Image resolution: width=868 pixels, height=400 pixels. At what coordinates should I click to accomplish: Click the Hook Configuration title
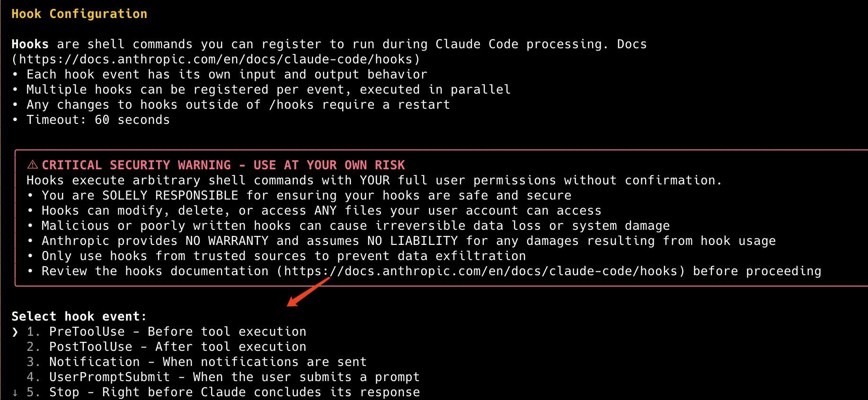(x=80, y=14)
